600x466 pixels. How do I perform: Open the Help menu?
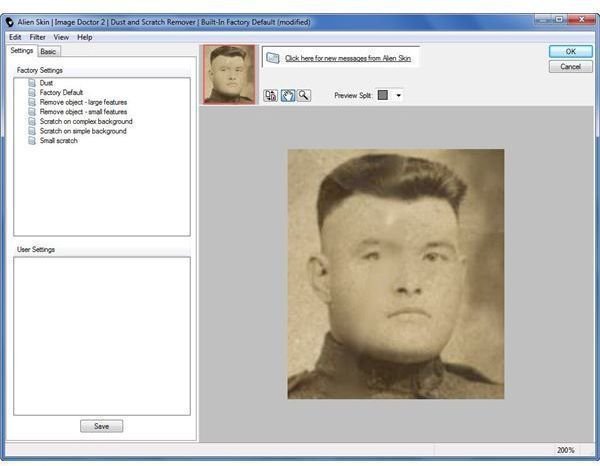85,37
